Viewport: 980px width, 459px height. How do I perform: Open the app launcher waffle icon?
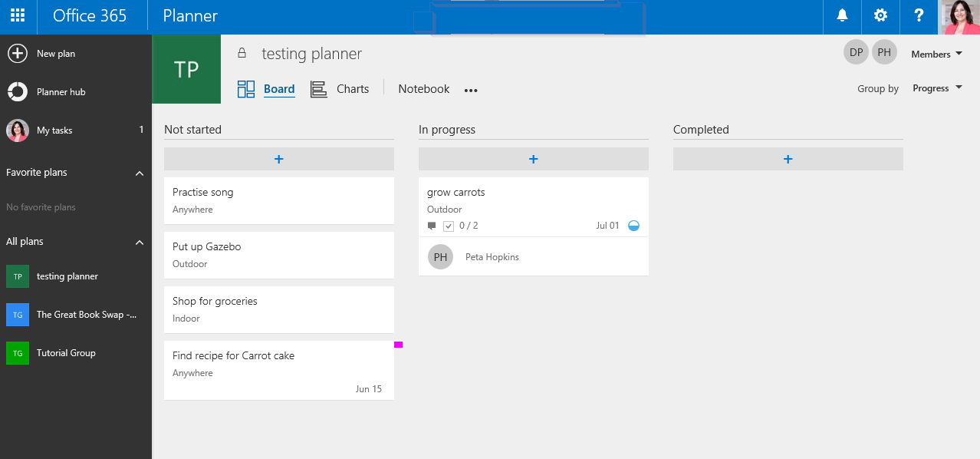pyautogui.click(x=17, y=15)
